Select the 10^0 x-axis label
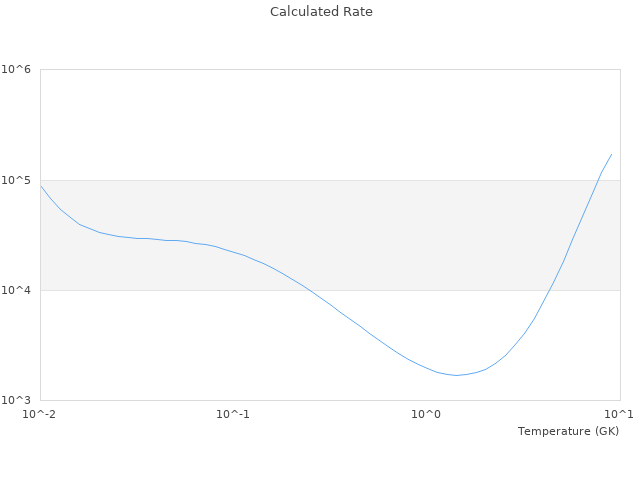640x480 pixels. [x=427, y=414]
